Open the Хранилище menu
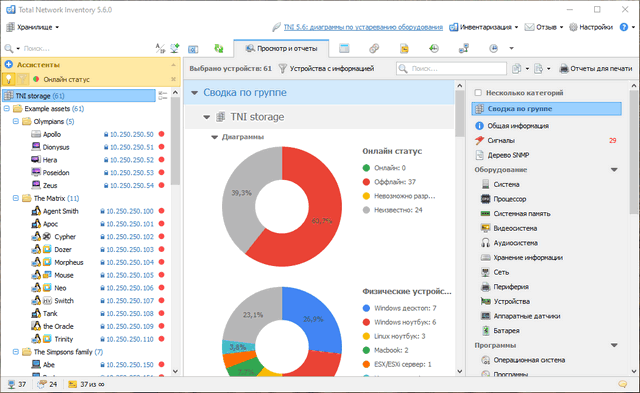The image size is (640, 393). coord(32,27)
